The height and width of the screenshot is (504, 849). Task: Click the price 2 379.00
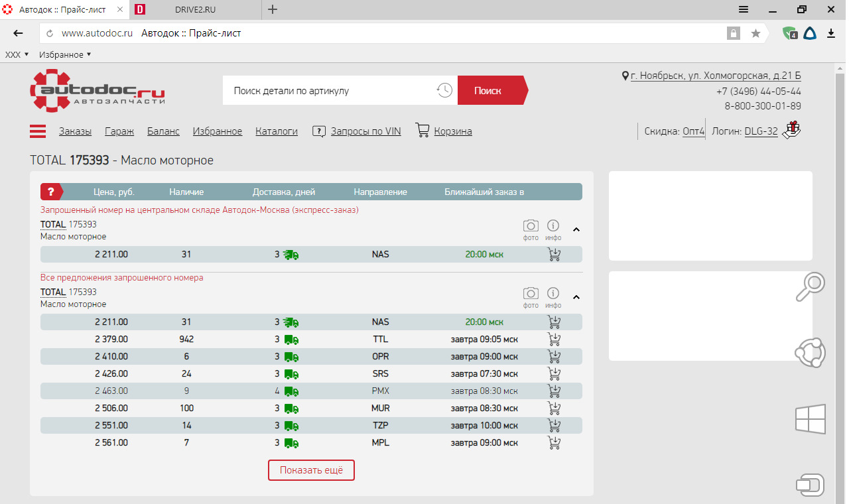coord(111,339)
